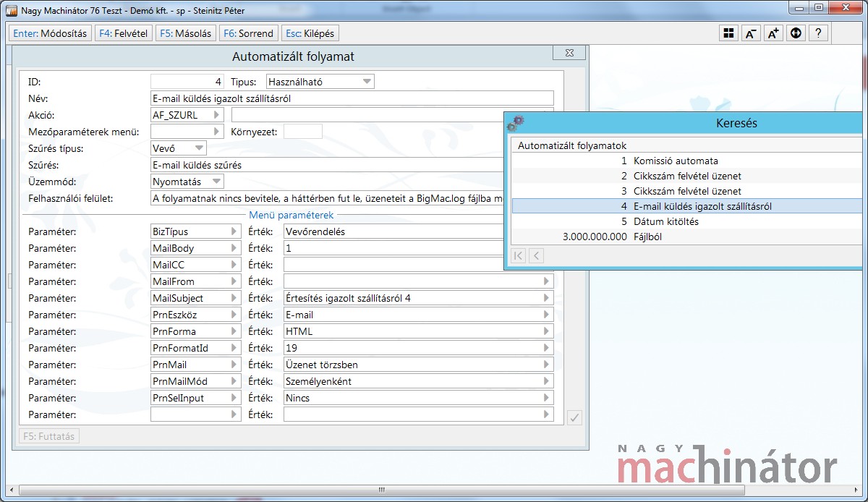Expand the MailSubject parameter arrow
Screen dimensions: 868x502
[234, 298]
